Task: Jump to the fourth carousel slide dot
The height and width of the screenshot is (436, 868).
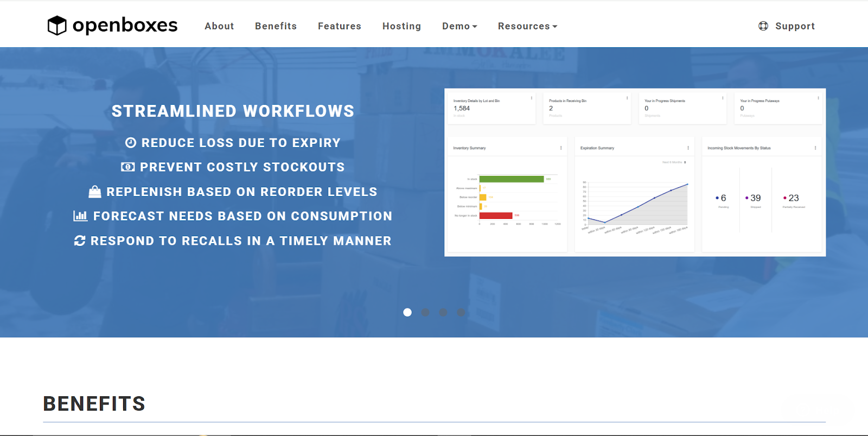Action: pos(461,312)
